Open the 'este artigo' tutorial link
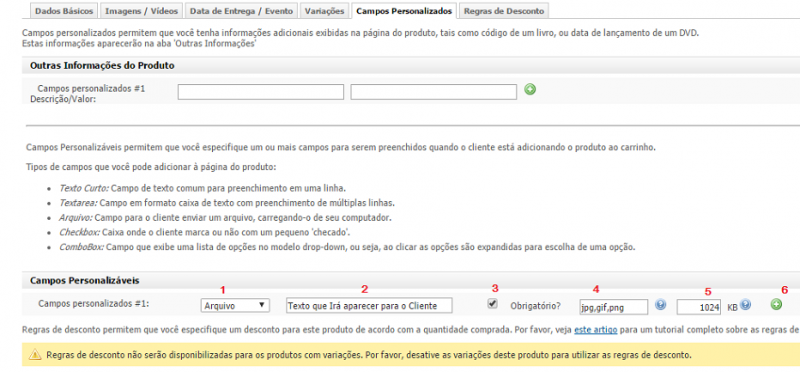800x372 pixels. coord(595,330)
